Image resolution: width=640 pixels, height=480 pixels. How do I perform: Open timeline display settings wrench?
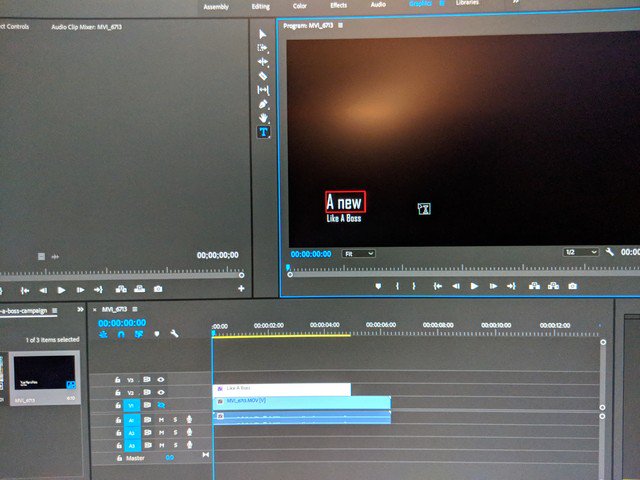174,334
